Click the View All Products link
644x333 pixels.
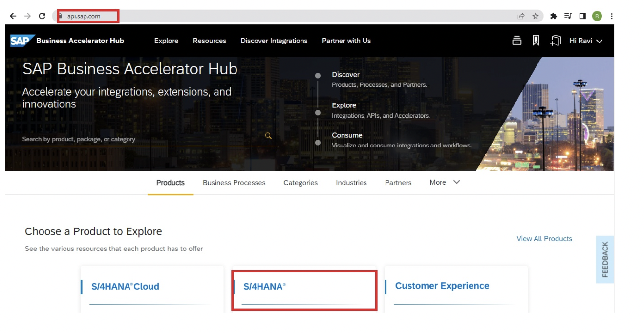[x=544, y=239]
